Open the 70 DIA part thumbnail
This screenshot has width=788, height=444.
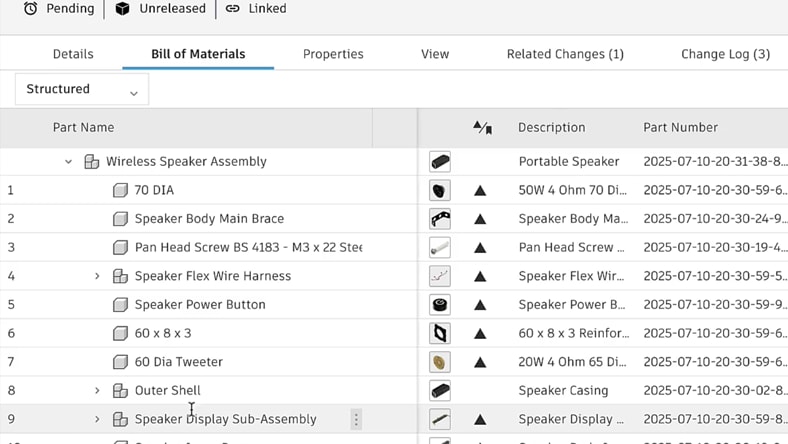click(440, 191)
